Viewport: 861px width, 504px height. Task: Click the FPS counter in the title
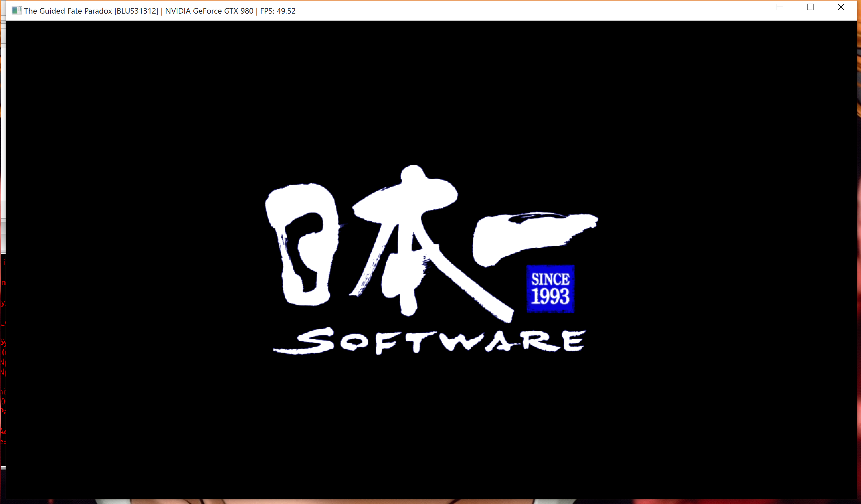[277, 11]
